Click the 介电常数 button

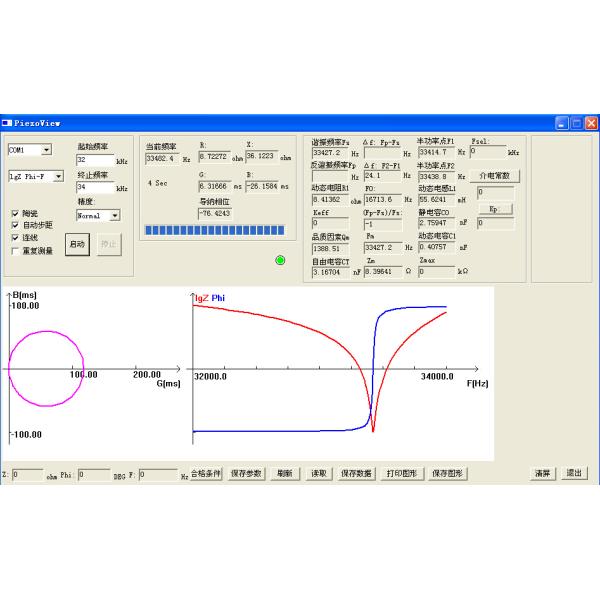pos(495,175)
